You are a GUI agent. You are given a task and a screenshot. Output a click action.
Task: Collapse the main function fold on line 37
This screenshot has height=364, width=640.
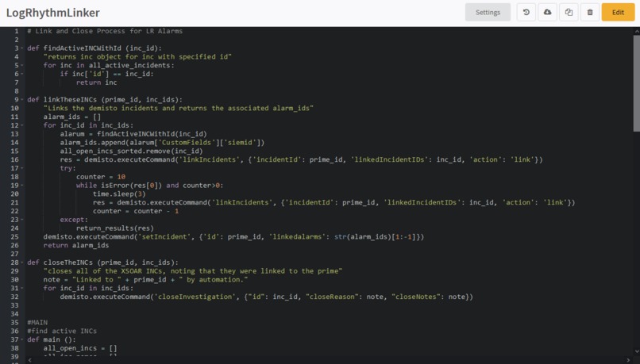[x=22, y=339]
